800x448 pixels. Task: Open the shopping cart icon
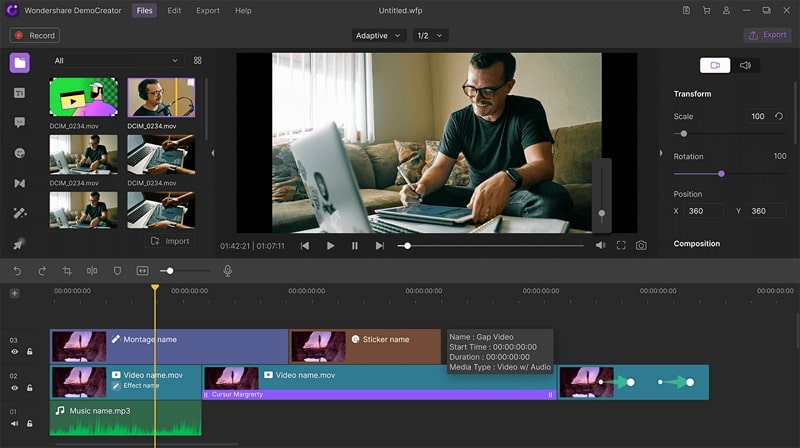[x=706, y=10]
